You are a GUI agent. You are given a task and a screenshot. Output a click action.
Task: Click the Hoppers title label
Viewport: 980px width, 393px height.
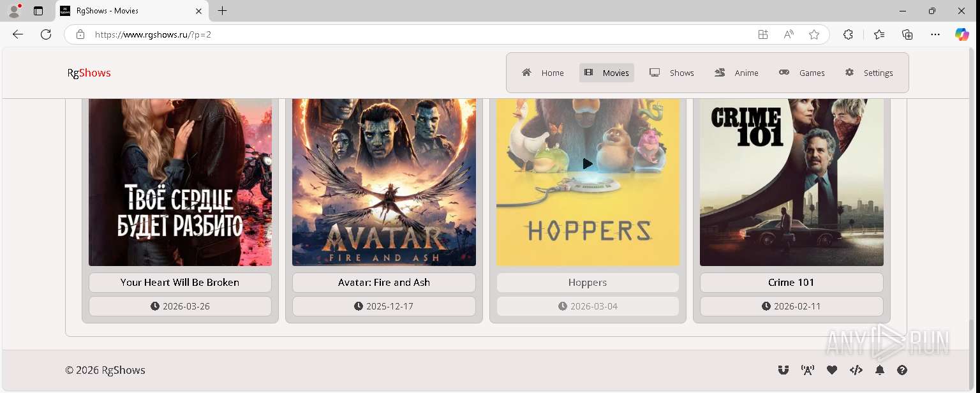[588, 283]
